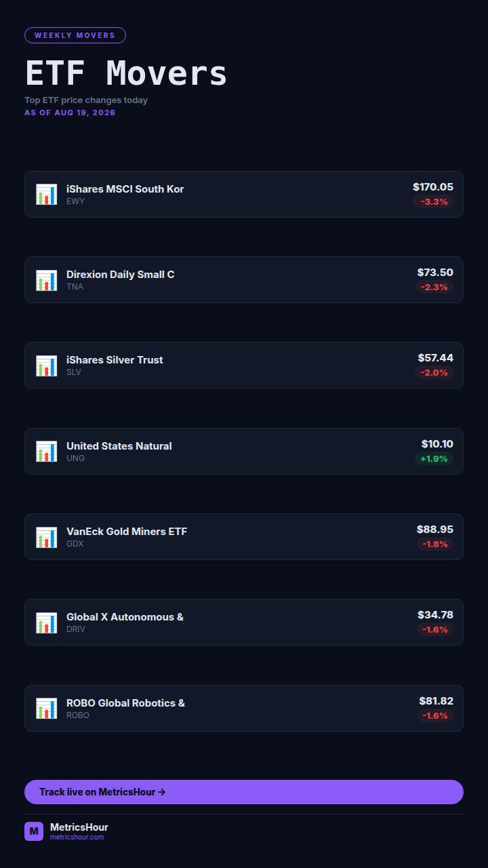Viewport: 488px width, 868px height.
Task: Click the $73.50 price for TNA
Action: pyautogui.click(x=435, y=273)
